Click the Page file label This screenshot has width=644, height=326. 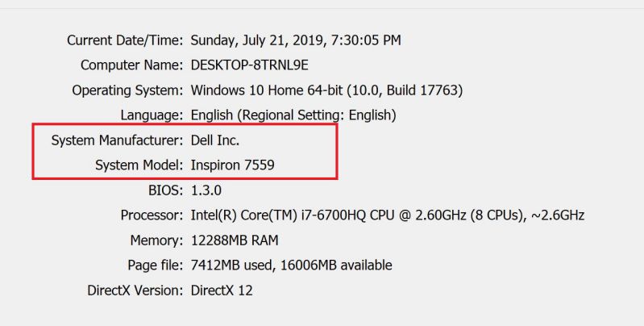[x=156, y=265]
